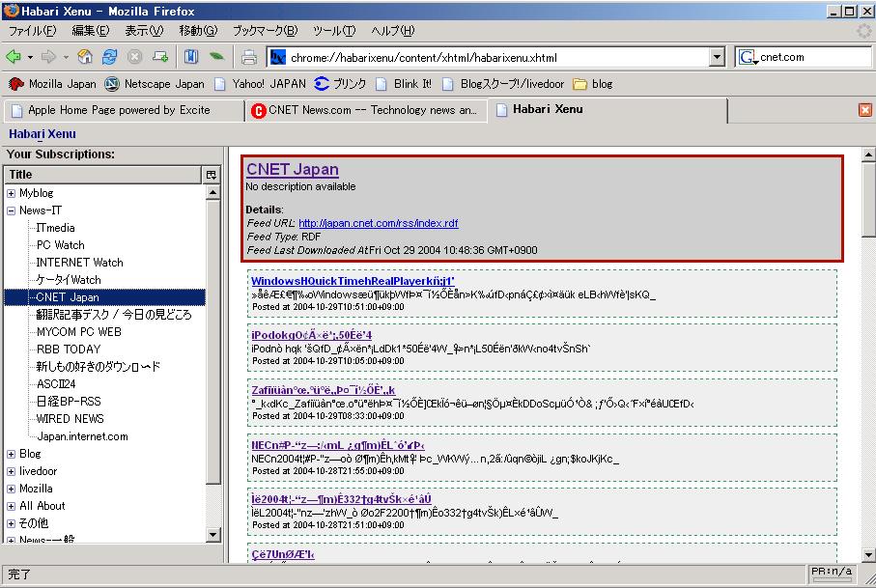Select MYCOM PC WEB feed
Screen dimensions: 876x588
[79, 332]
